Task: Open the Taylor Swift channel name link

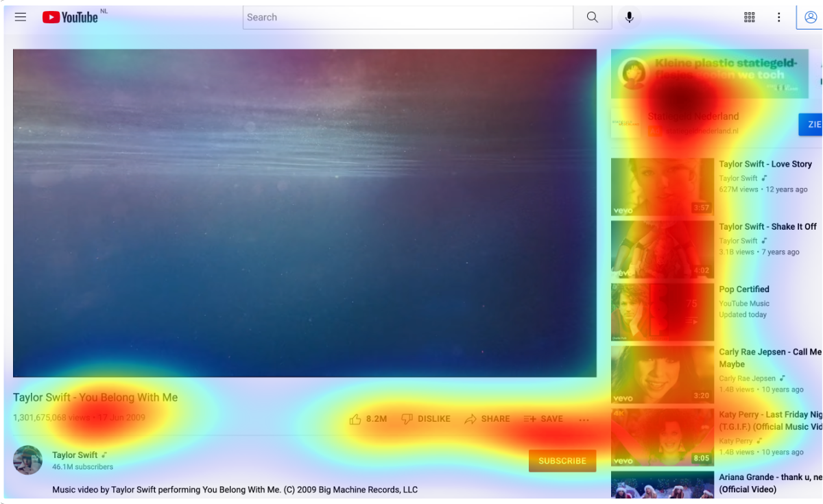Action: [75, 455]
